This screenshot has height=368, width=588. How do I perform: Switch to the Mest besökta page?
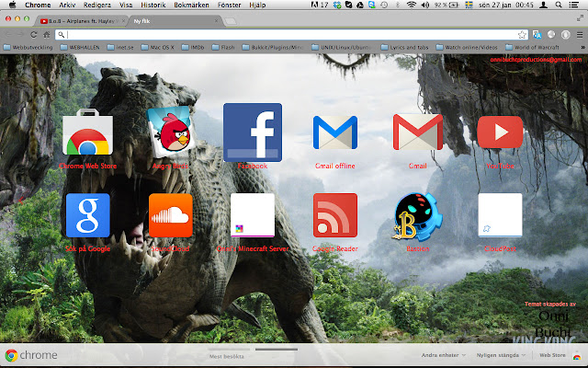227,356
